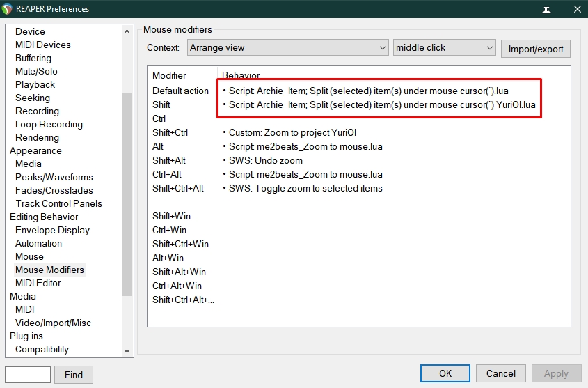Click the sidebar scroll up arrow
Viewport: 588px width, 388px height.
click(x=127, y=31)
